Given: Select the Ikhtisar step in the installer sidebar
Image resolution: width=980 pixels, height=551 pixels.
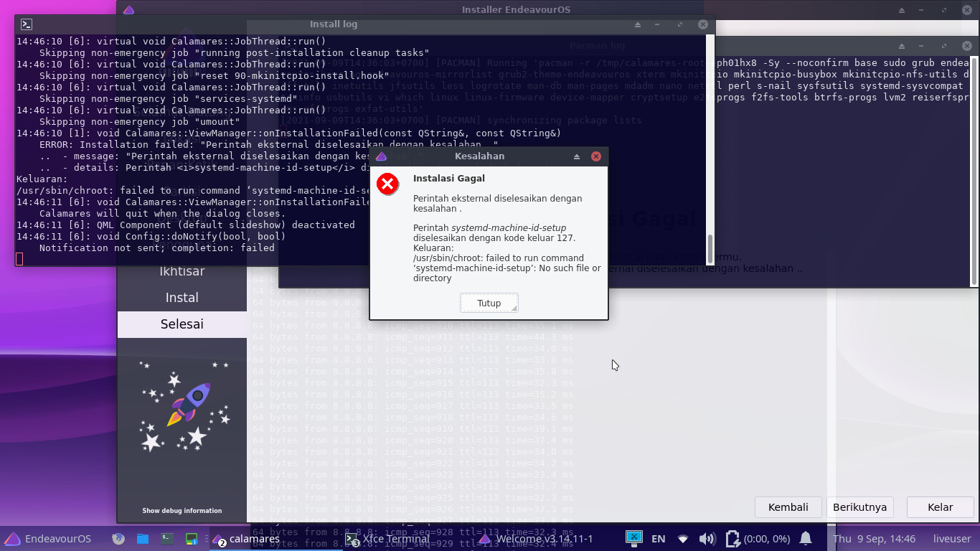Looking at the screenshot, I should point(182,271).
